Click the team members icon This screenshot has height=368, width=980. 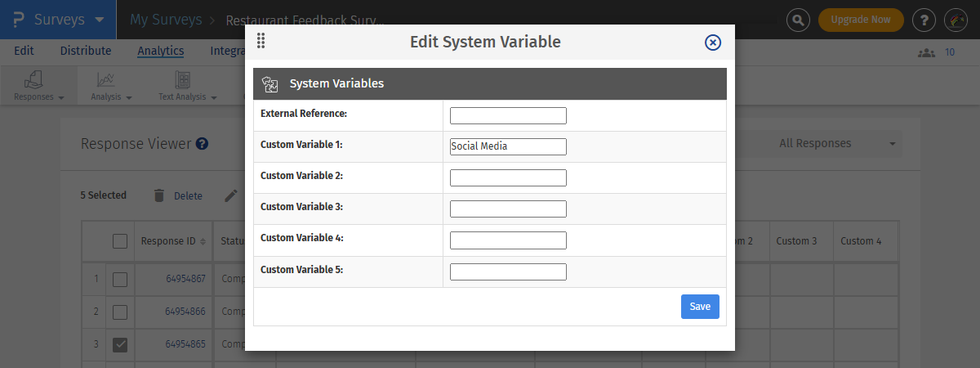(926, 52)
